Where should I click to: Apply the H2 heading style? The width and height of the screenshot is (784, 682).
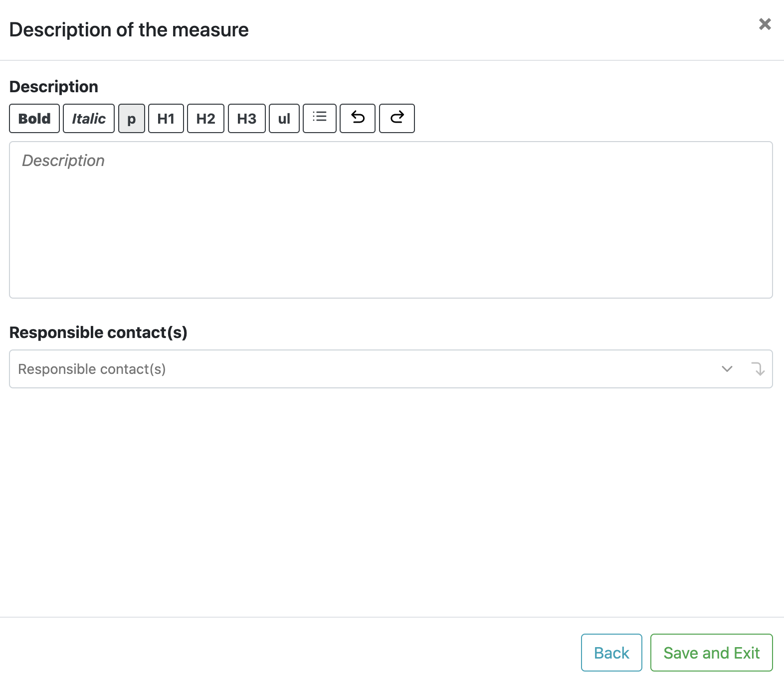(205, 119)
